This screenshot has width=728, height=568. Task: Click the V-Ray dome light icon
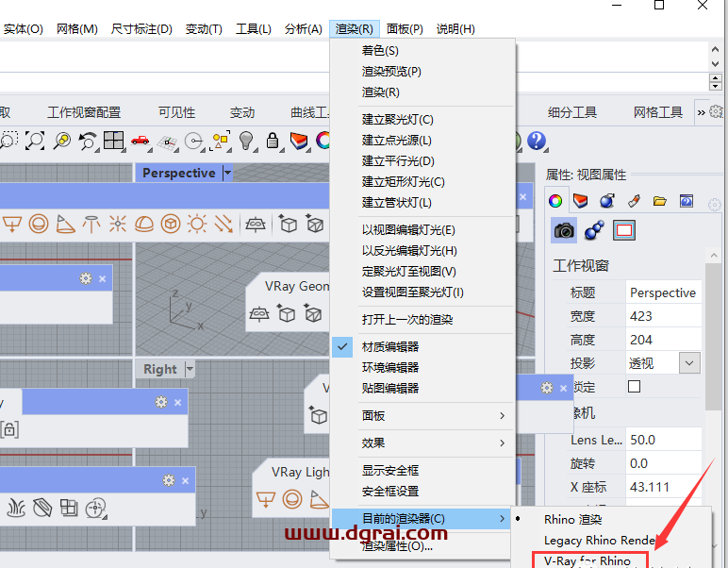point(144,225)
